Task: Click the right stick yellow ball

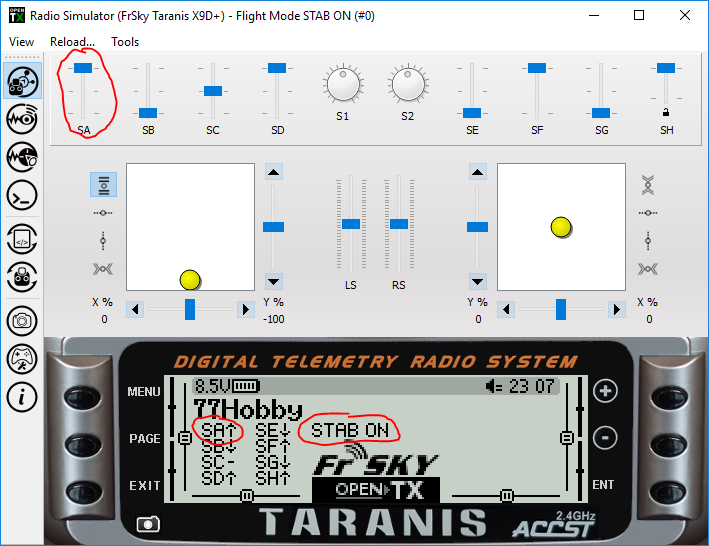Action: tap(561, 227)
